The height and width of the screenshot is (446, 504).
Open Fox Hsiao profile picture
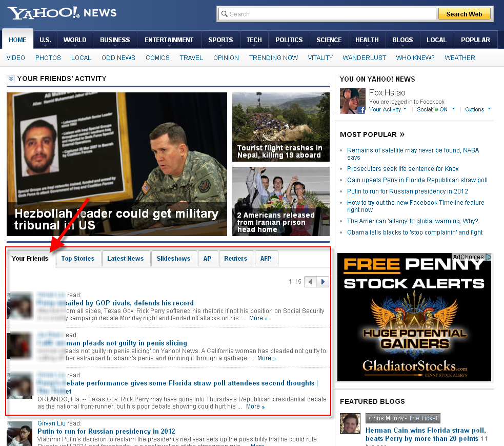coord(353,101)
